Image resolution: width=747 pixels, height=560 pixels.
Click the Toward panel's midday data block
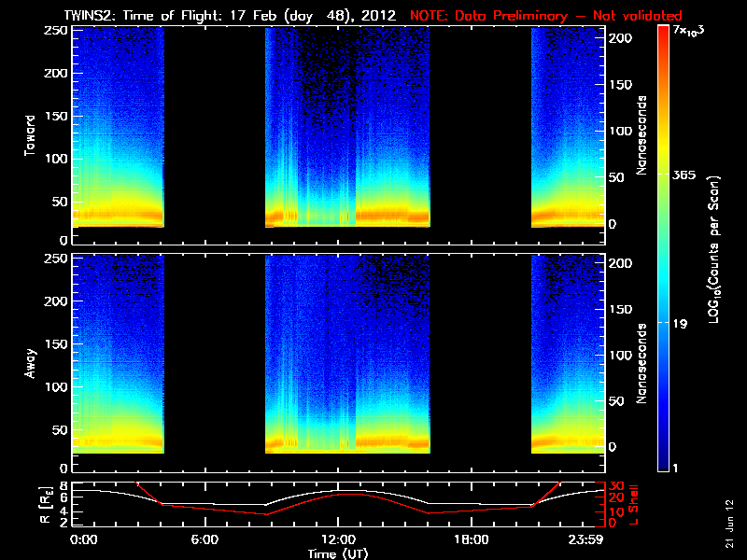coord(347,127)
